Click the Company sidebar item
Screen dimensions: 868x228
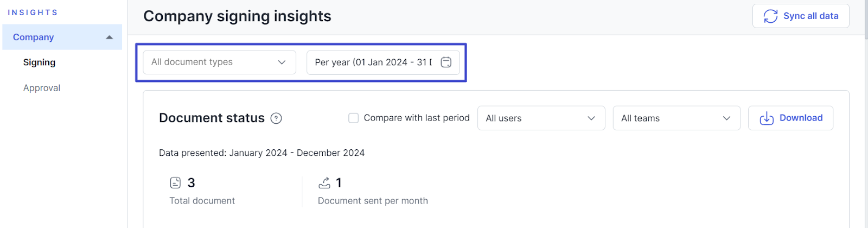(x=34, y=37)
